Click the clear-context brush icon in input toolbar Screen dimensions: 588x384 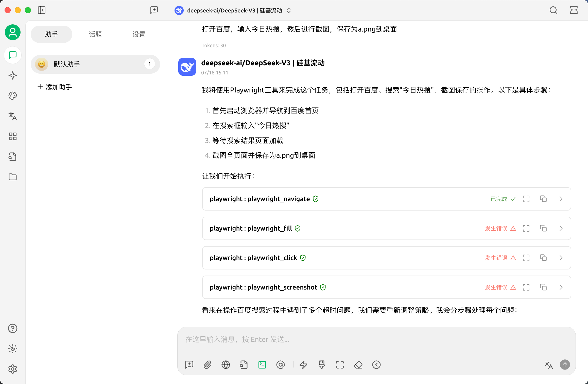click(322, 365)
